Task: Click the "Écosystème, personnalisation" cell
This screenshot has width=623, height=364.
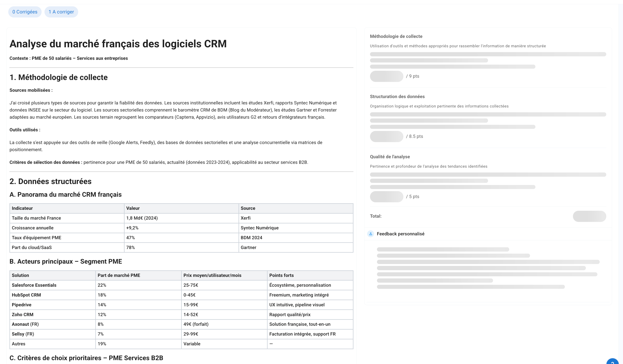Action: (310, 285)
